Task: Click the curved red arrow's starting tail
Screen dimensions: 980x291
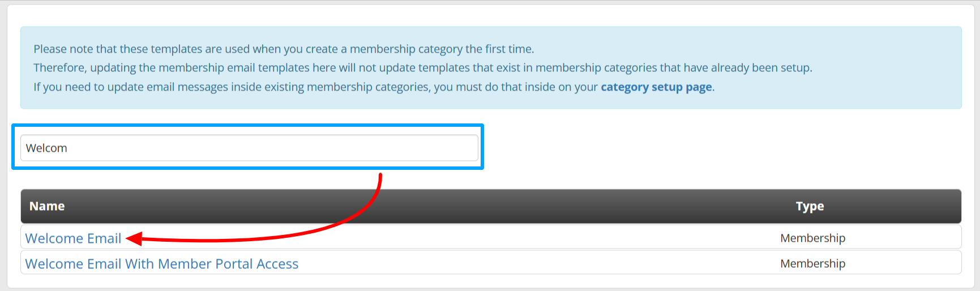Action: pyautogui.click(x=380, y=176)
